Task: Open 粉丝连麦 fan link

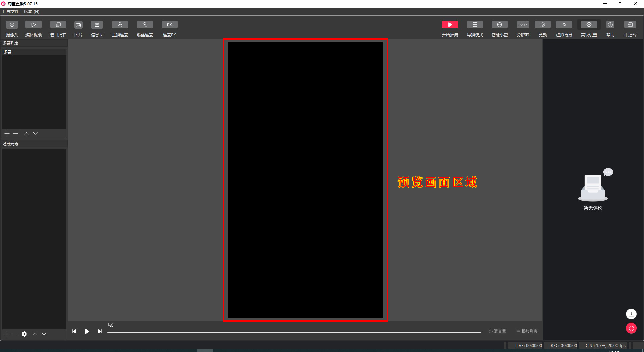Action: pos(145,29)
